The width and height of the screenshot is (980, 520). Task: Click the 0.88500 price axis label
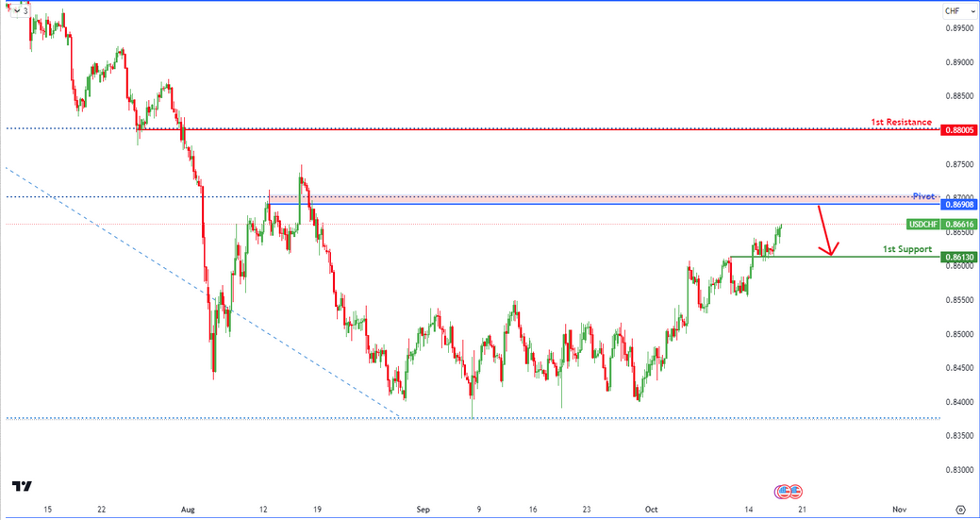959,96
